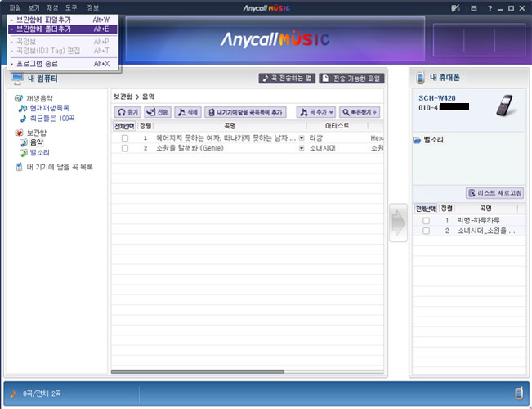This screenshot has width=532, height=409.
Task: Click the 보관함 breadcrumb link
Action: click(x=123, y=97)
